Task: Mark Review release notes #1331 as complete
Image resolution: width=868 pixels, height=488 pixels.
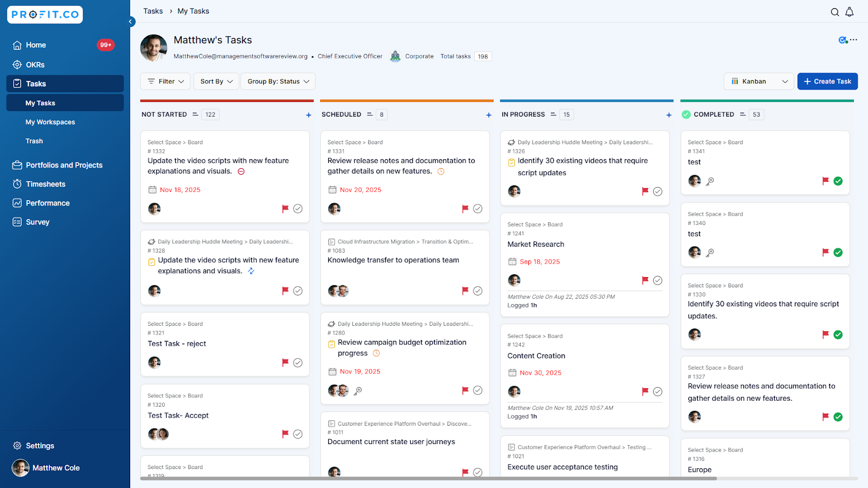Action: pos(478,209)
